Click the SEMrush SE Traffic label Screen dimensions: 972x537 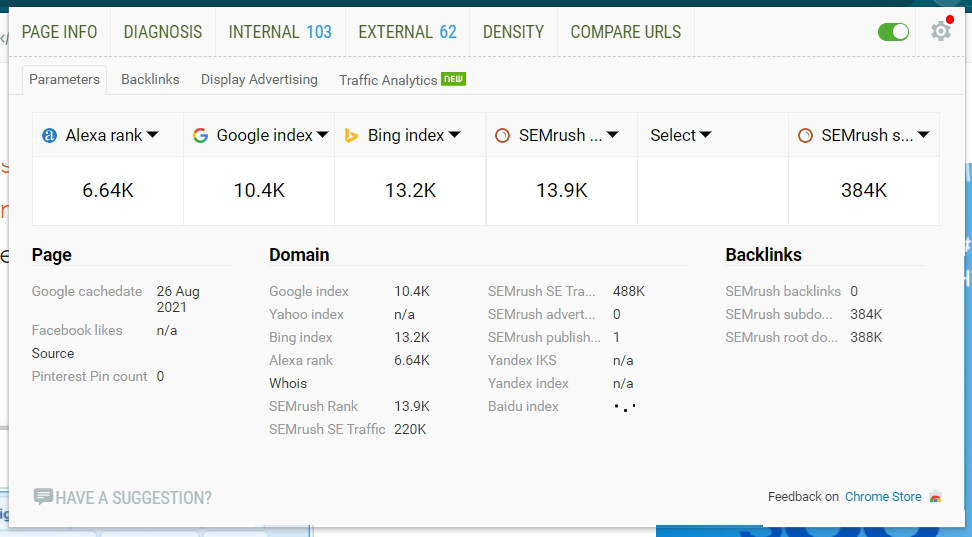coord(327,429)
